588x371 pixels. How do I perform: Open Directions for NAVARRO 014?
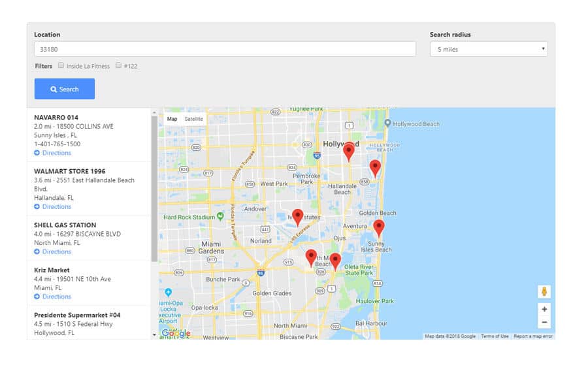click(x=56, y=153)
